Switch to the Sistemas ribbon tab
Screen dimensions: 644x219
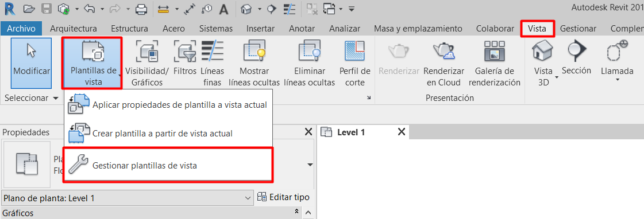coord(216,29)
